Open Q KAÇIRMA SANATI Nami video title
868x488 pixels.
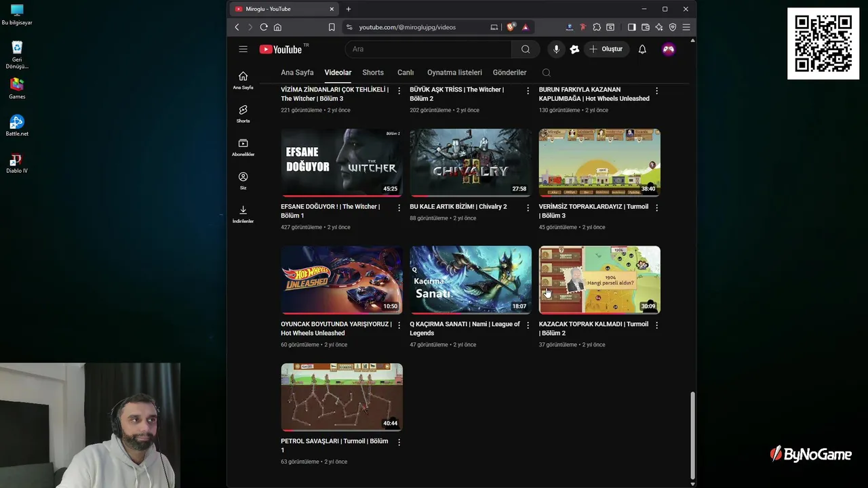pyautogui.click(x=465, y=328)
